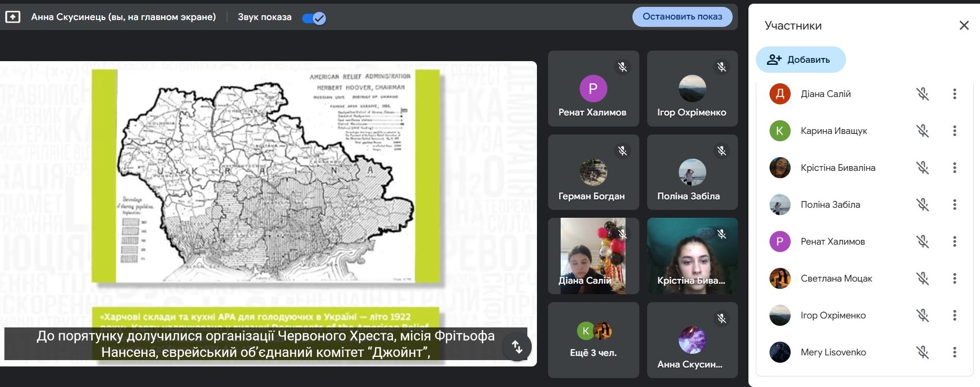Screen dimensions: 980x387
Task: Select the Ренат Халимов video tile
Action: pyautogui.click(x=593, y=89)
